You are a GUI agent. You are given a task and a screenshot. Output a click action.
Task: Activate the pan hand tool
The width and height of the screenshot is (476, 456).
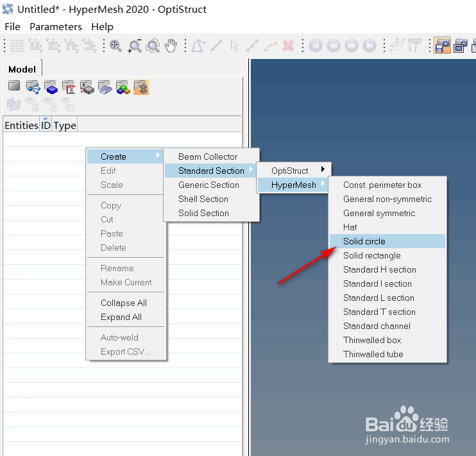[171, 46]
